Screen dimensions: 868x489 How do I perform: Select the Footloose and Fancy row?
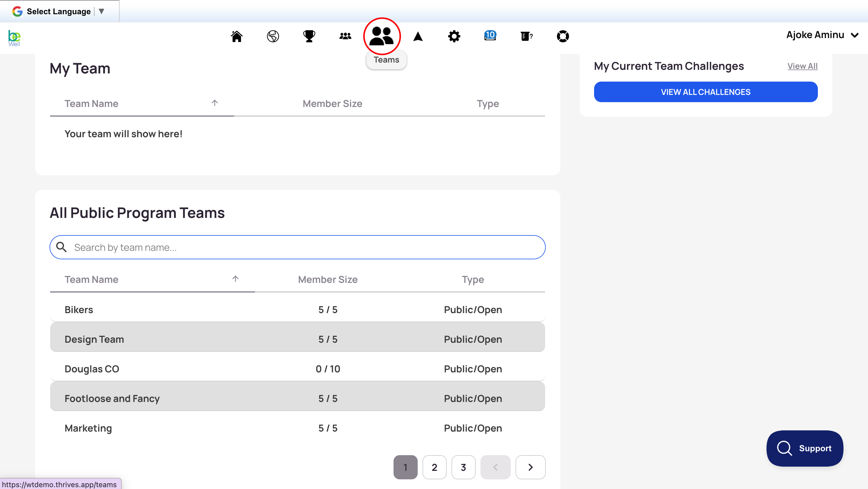tap(297, 397)
